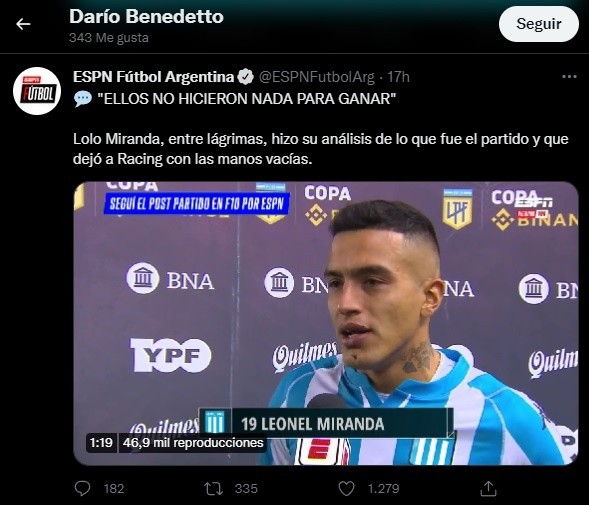Click the 335 retweets count
This screenshot has width=589, height=505.
(x=246, y=488)
